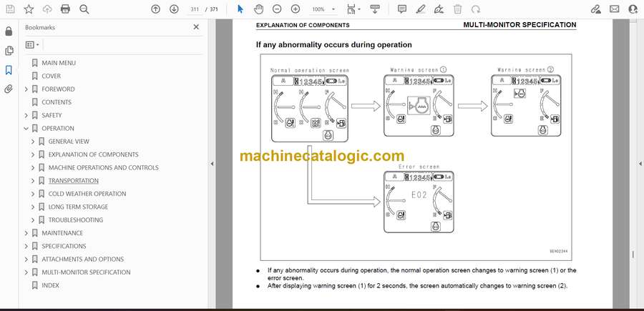Open the account profile icon
The image size is (644, 311).
click(x=633, y=9)
